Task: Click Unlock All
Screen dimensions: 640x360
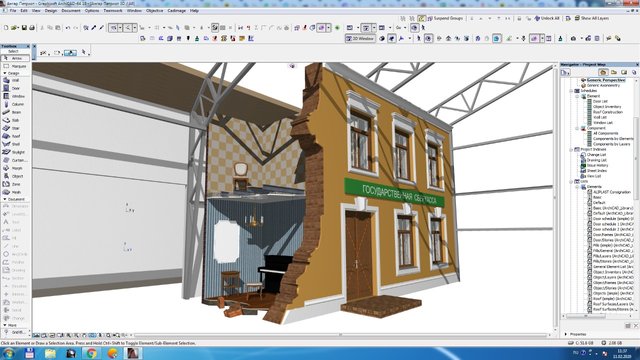Action: [547, 18]
